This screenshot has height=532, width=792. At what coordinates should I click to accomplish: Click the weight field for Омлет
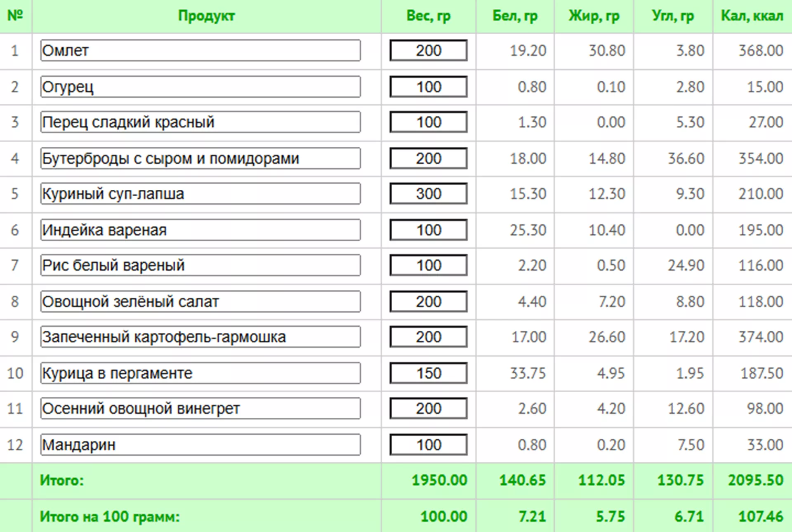point(428,50)
